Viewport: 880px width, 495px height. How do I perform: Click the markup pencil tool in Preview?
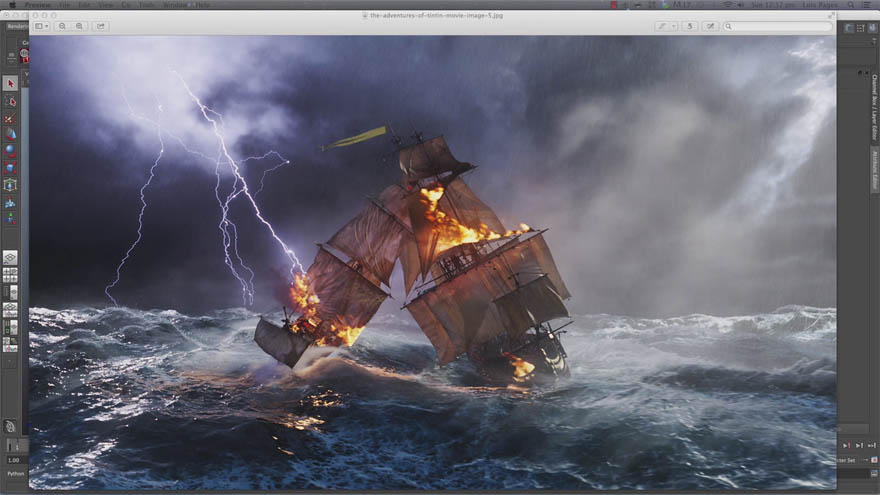(662, 26)
